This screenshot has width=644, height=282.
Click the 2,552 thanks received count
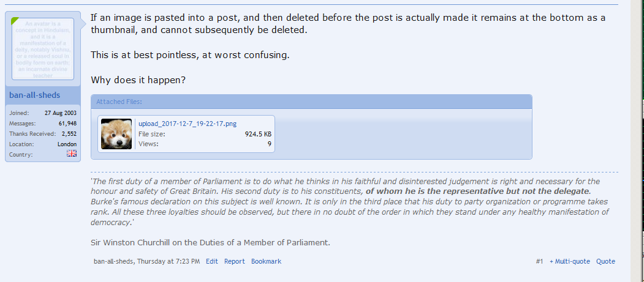69,133
